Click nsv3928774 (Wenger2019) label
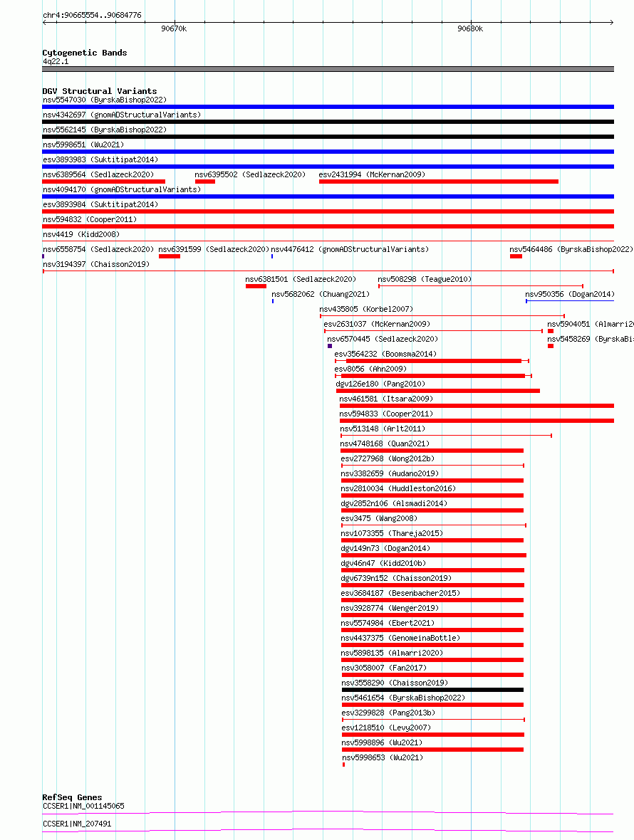 point(390,609)
